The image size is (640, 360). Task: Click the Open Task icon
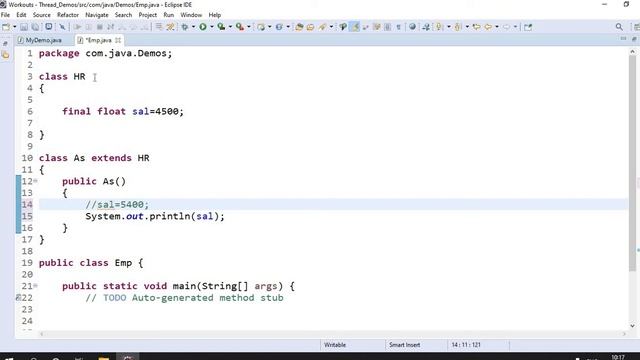click(x=311, y=27)
